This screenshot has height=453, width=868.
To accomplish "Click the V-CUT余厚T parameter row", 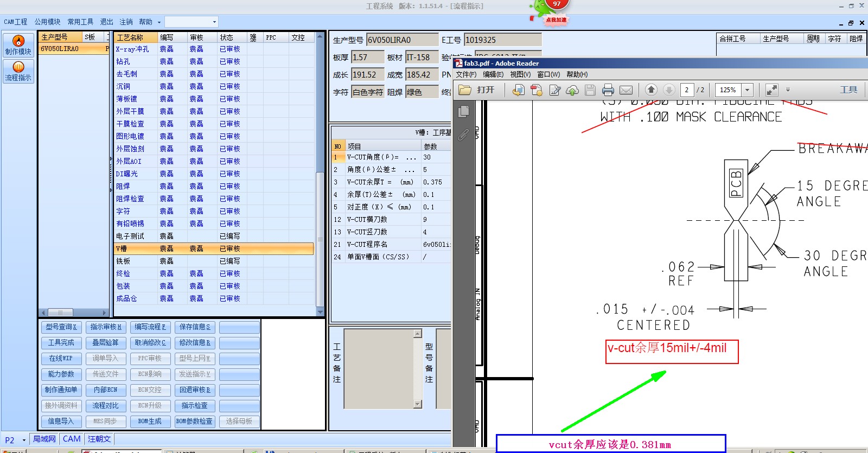I will 392,182.
